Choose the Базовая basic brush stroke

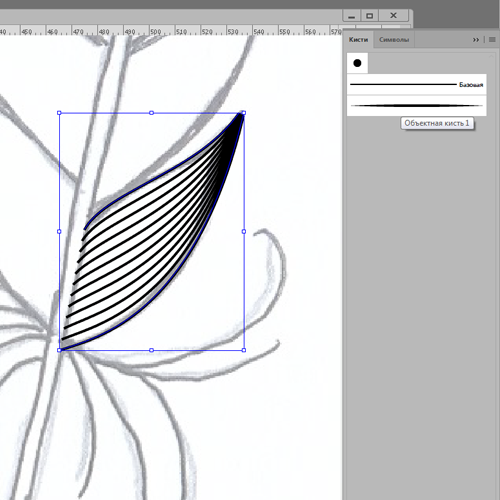417,85
